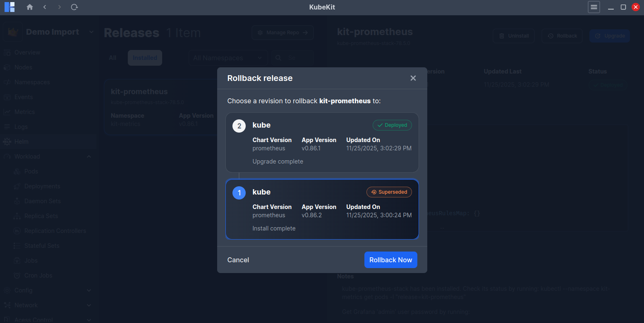Collapse the Workload section
The height and width of the screenshot is (323, 644).
tap(89, 156)
